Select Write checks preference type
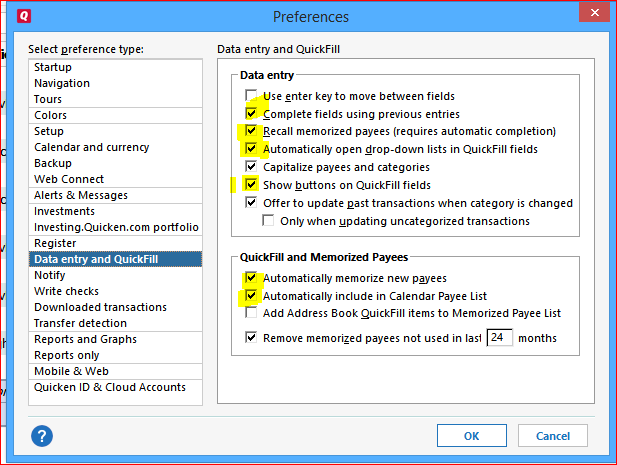The image size is (617, 465). pyautogui.click(x=115, y=291)
